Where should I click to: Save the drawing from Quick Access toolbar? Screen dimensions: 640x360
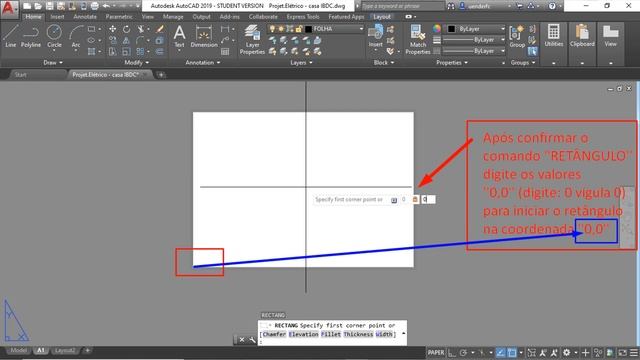click(x=49, y=6)
